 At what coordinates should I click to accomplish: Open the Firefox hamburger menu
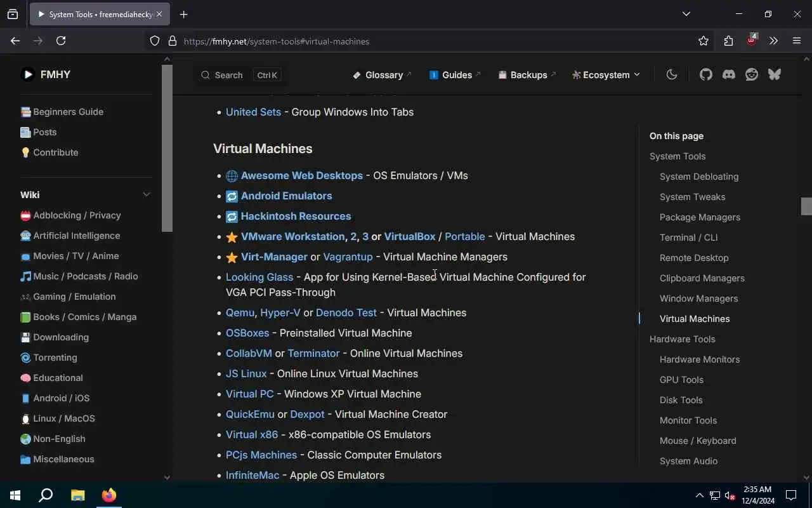click(797, 41)
